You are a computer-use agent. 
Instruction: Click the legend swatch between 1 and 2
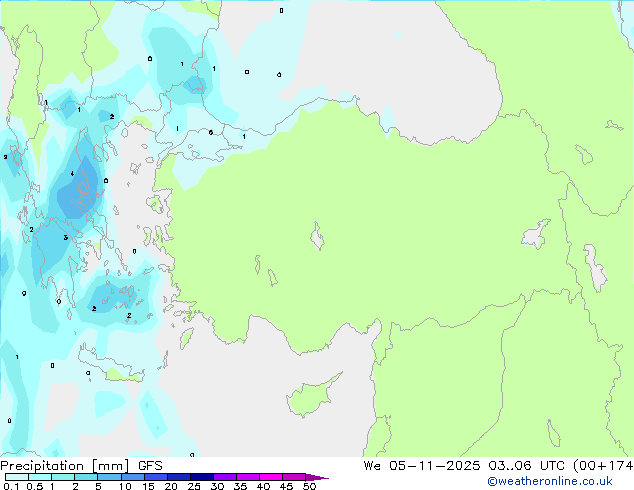coord(63,477)
